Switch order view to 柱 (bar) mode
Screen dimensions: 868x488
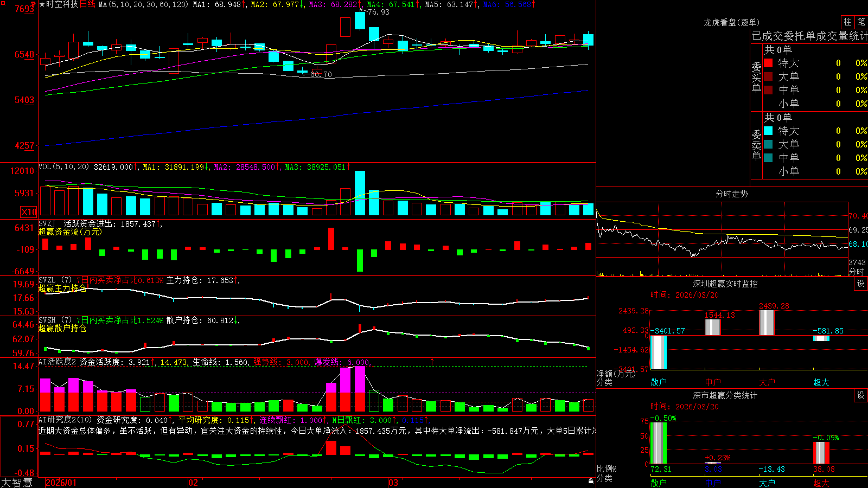(847, 22)
